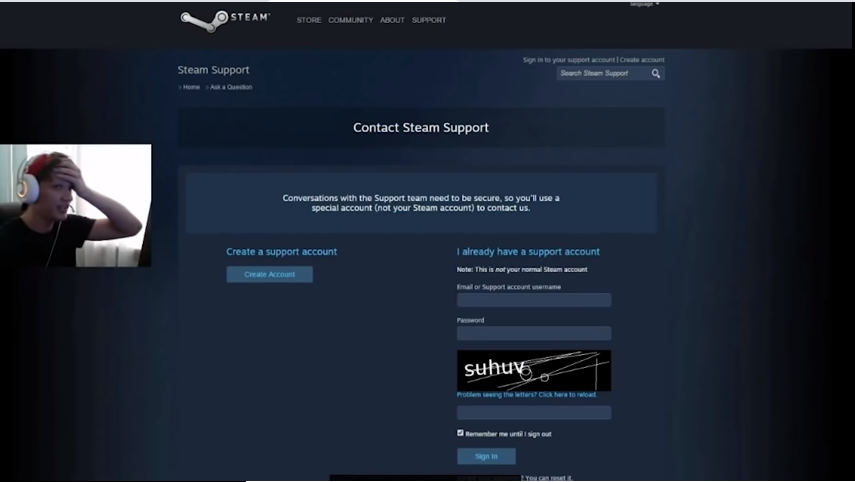Focus the captcha text entry field
The height and width of the screenshot is (482, 855).
534,413
